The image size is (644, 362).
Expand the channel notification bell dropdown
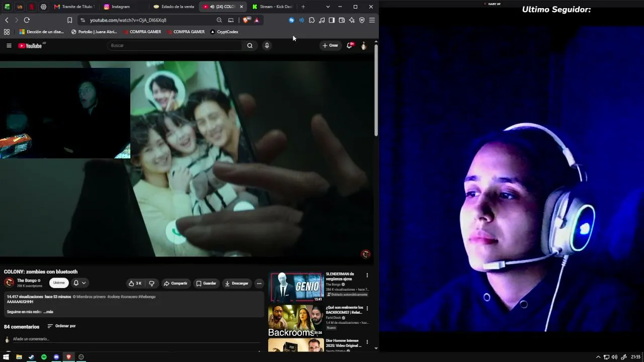coord(79,283)
